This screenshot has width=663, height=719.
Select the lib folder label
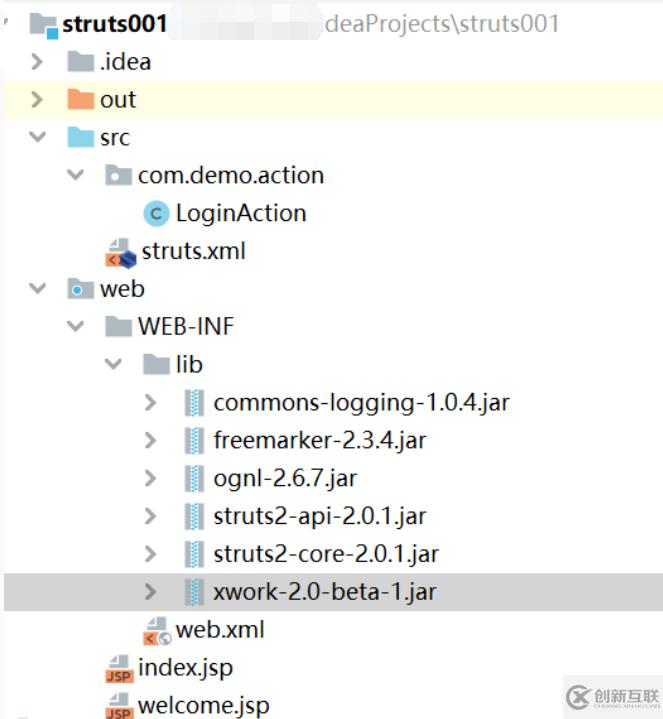[x=189, y=365]
